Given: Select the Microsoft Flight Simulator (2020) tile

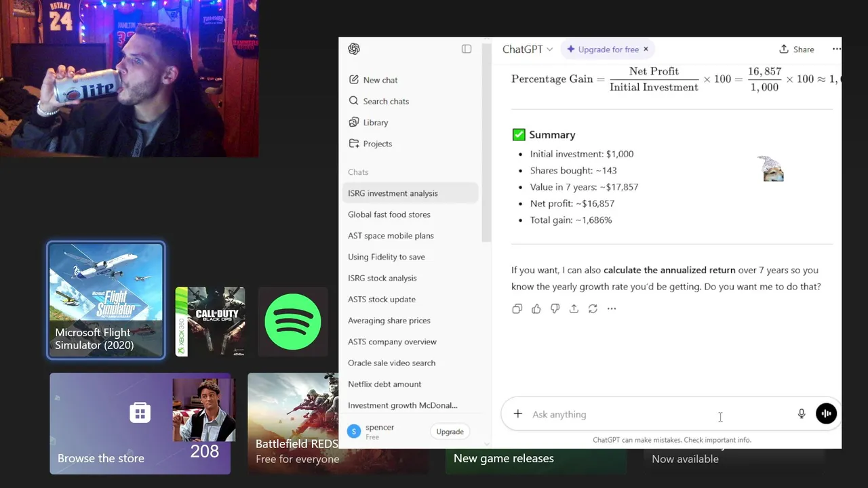Looking at the screenshot, I should 106,300.
